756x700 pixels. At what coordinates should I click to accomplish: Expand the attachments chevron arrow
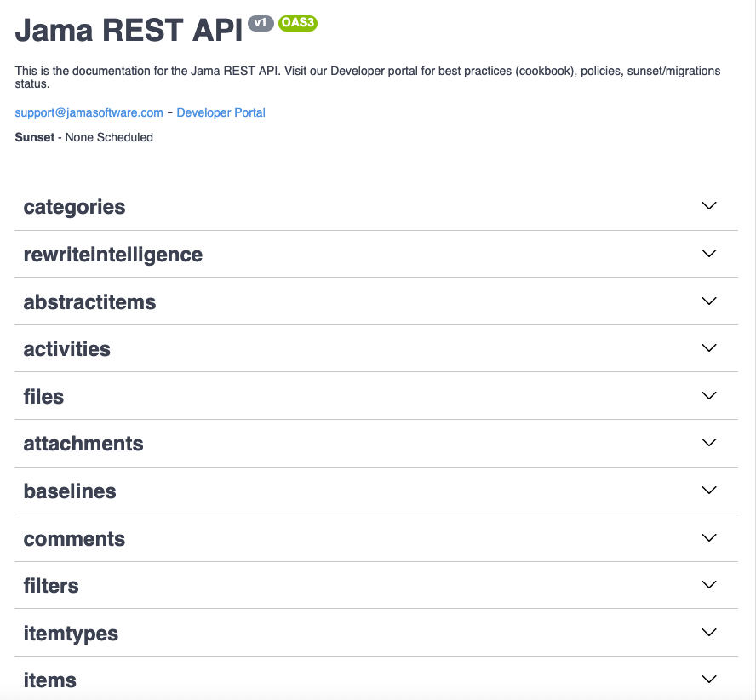[x=708, y=443]
